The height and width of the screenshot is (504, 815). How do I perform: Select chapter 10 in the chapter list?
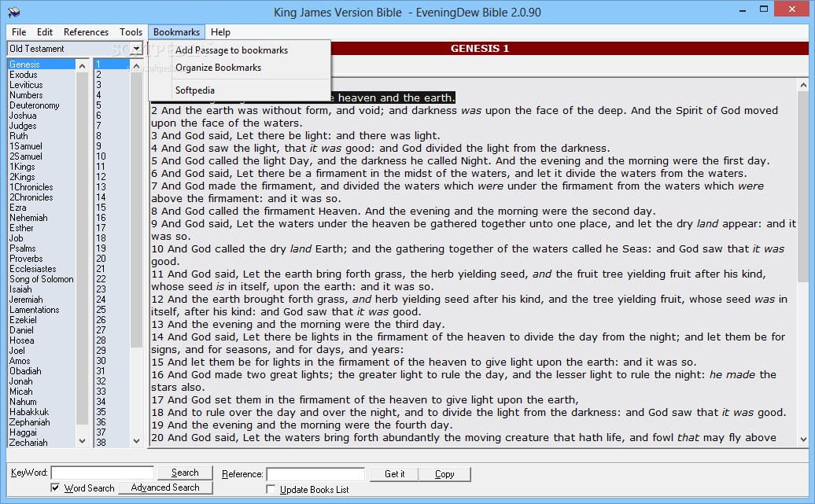coord(112,156)
